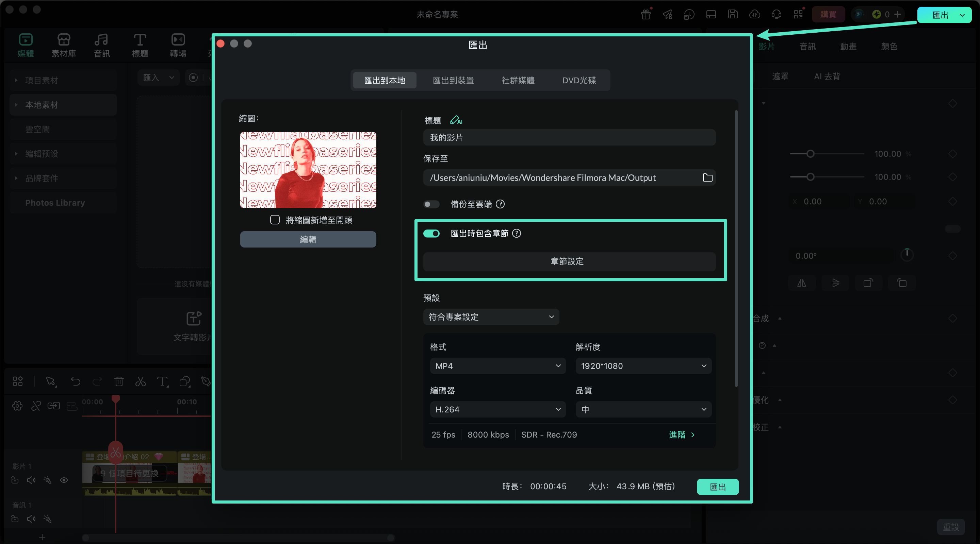
Task: Open the 音訊 audio tab icon
Action: pos(102,39)
